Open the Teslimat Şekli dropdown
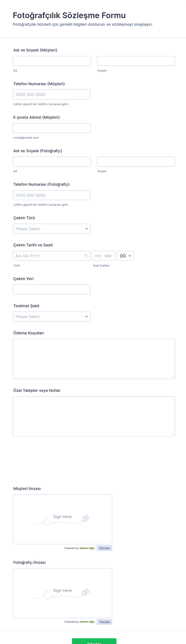This screenshot has height=644, width=186. [x=52, y=316]
